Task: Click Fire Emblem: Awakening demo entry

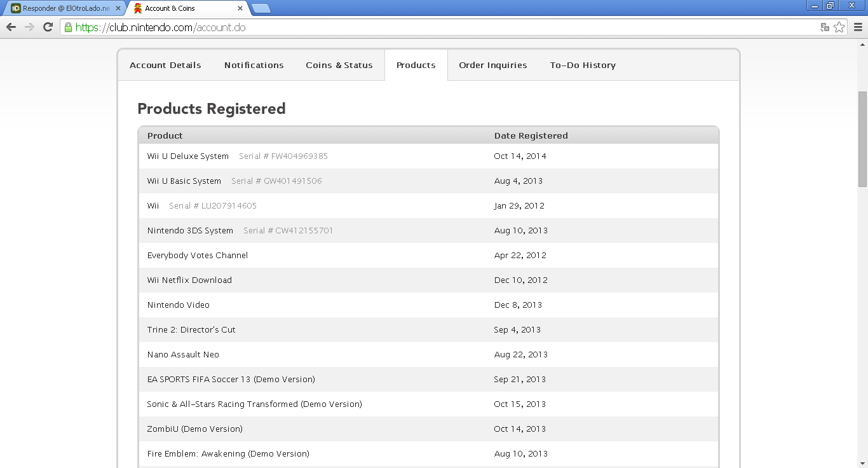Action: [228, 453]
